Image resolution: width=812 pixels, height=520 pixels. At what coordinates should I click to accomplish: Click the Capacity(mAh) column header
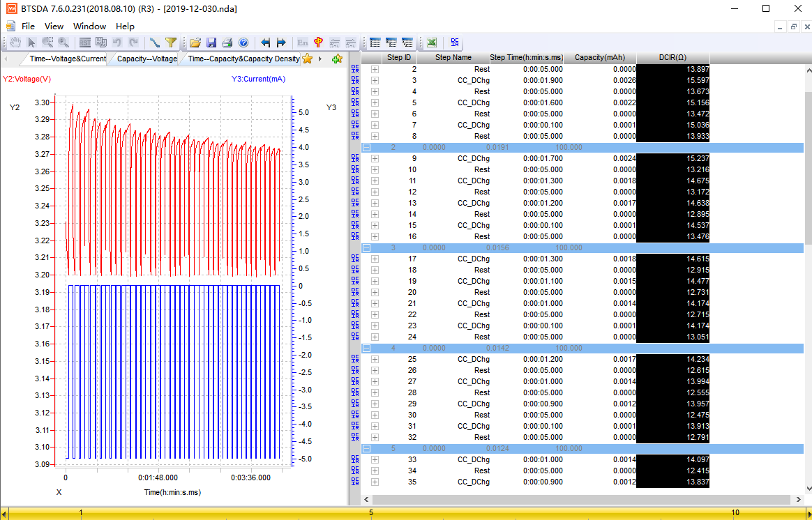pos(600,57)
